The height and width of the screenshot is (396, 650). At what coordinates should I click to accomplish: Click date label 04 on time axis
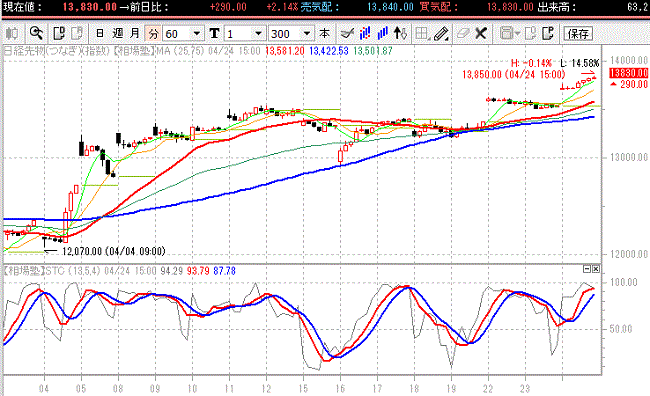tap(44, 389)
